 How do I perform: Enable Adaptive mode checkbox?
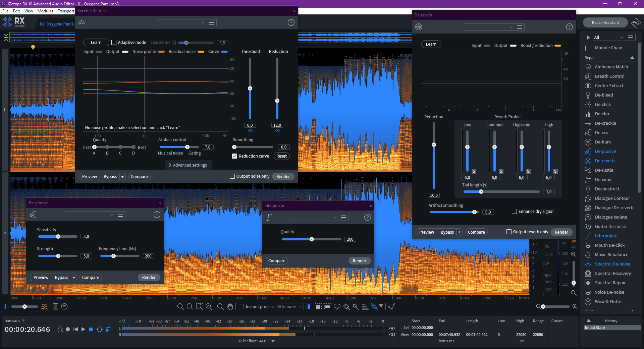[114, 43]
